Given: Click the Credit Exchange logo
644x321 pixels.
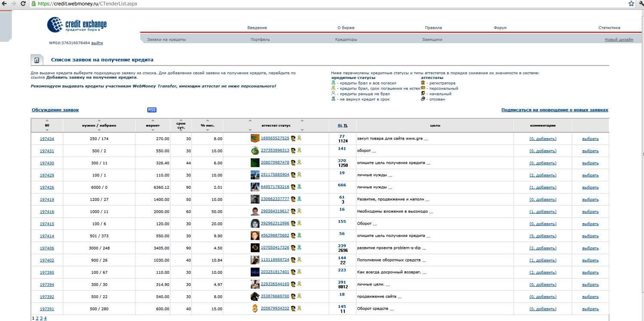Looking at the screenshot, I should coord(77,25).
